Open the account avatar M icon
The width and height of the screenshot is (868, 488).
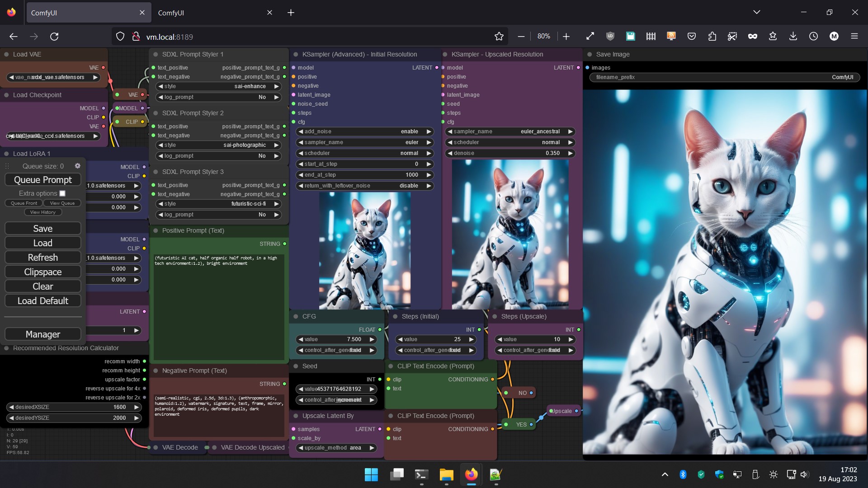click(x=834, y=37)
